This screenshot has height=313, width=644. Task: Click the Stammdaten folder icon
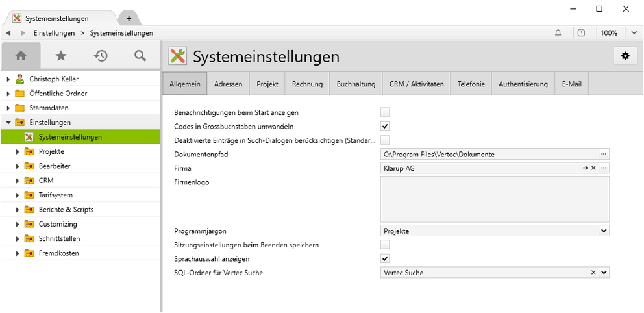click(x=19, y=108)
